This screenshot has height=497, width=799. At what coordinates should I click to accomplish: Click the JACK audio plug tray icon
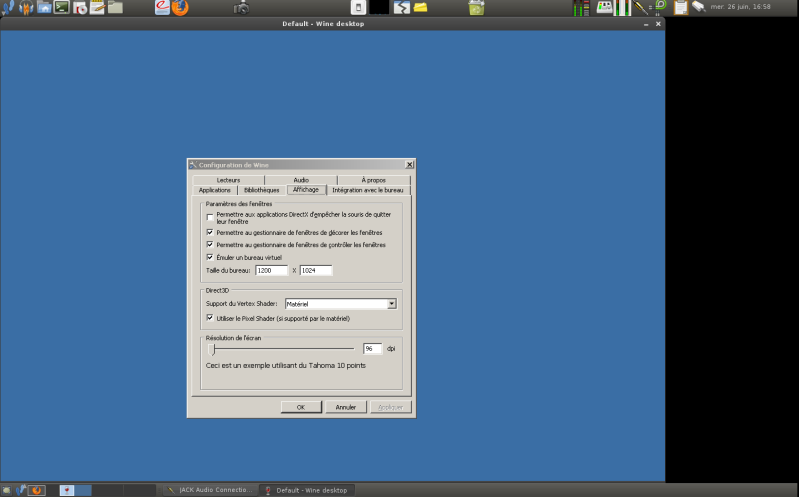[640, 7]
